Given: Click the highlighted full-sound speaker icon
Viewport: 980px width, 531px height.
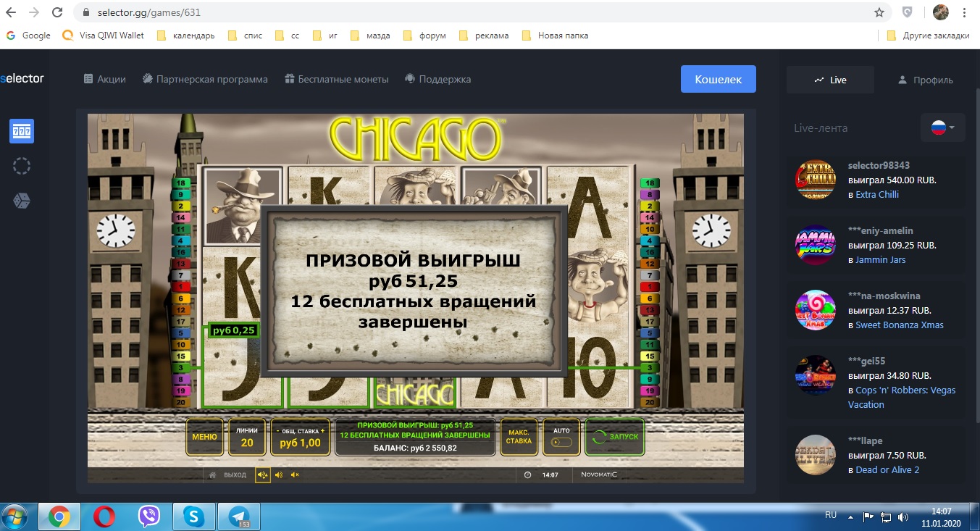Looking at the screenshot, I should click(x=262, y=475).
